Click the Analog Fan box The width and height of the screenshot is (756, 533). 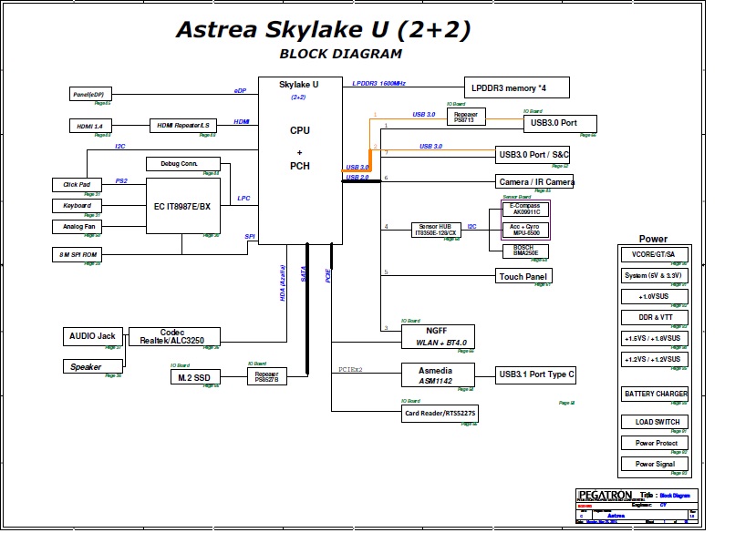tap(79, 226)
